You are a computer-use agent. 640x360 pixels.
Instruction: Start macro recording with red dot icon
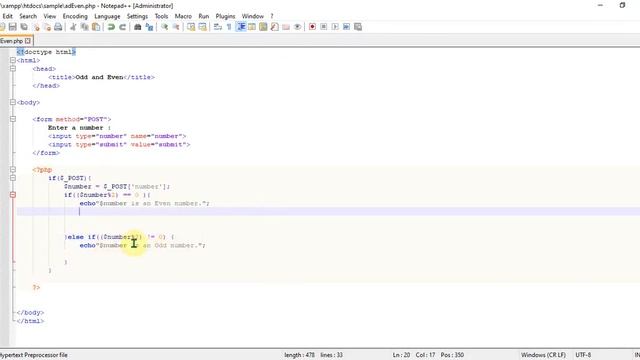coord(312,27)
